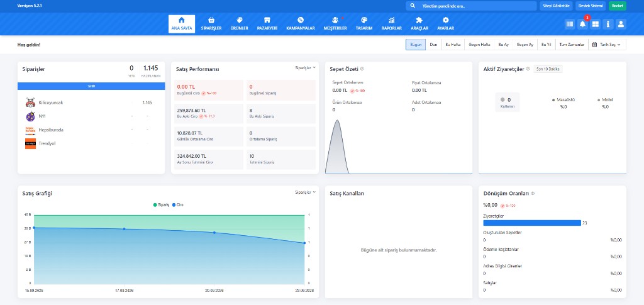Click the Masaüstü visitor label
The height and width of the screenshot is (305, 644).
tap(563, 100)
